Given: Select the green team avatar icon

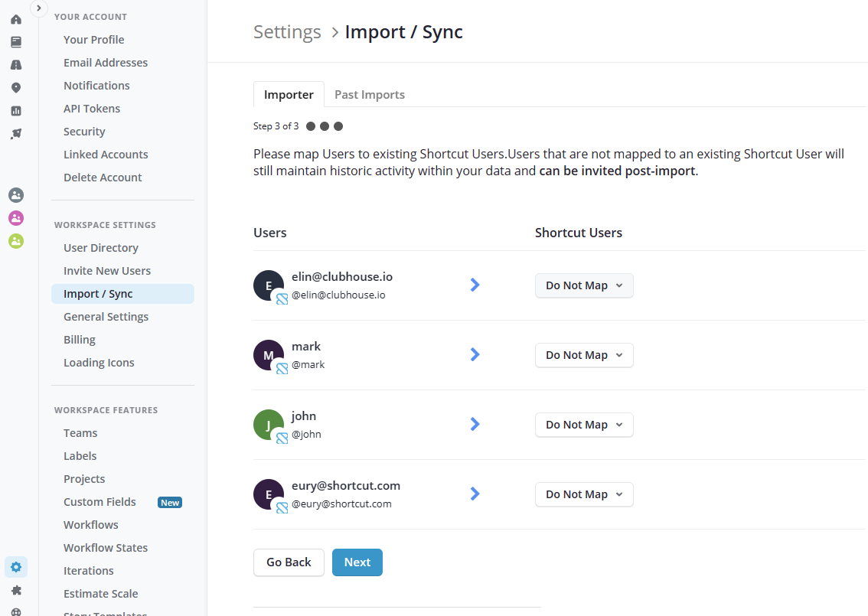Looking at the screenshot, I should coord(16,241).
